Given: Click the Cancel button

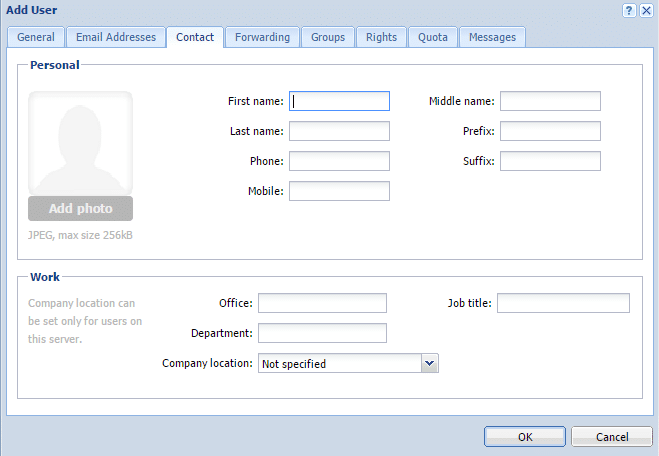Looking at the screenshot, I should coord(612,437).
